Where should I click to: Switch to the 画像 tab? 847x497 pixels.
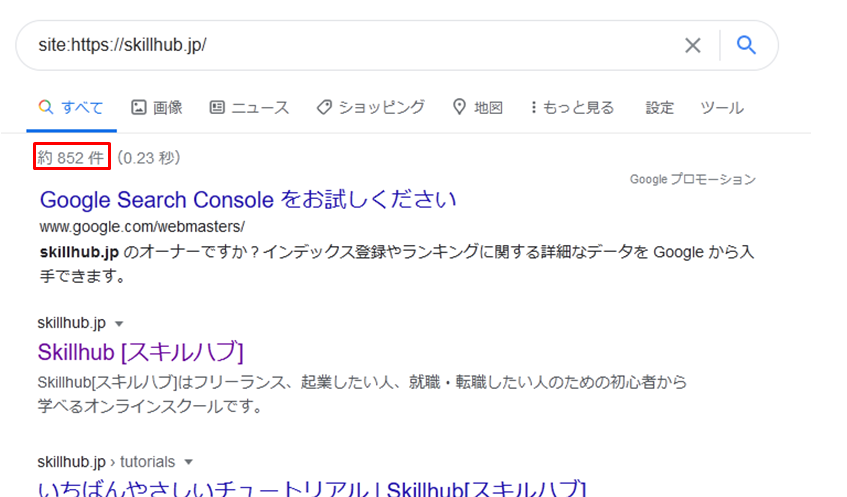tap(157, 108)
